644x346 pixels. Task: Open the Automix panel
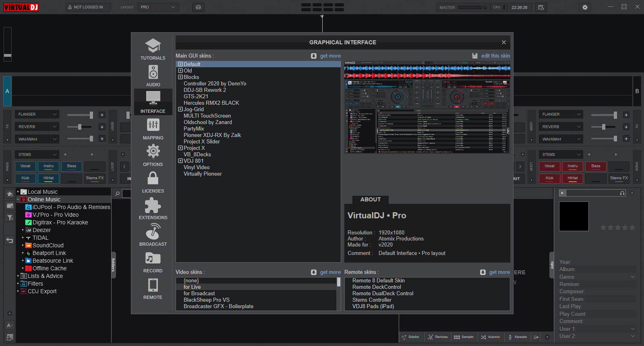click(x=490, y=337)
